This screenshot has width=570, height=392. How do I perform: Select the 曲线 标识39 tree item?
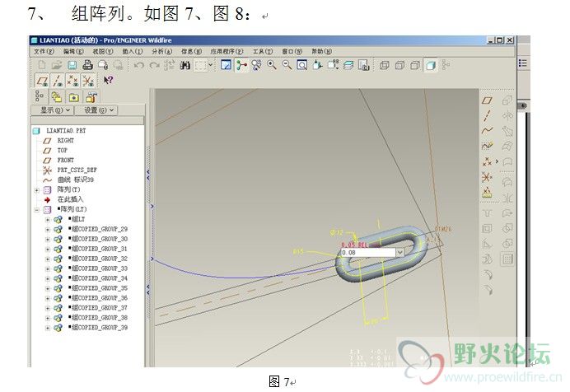pos(75,180)
